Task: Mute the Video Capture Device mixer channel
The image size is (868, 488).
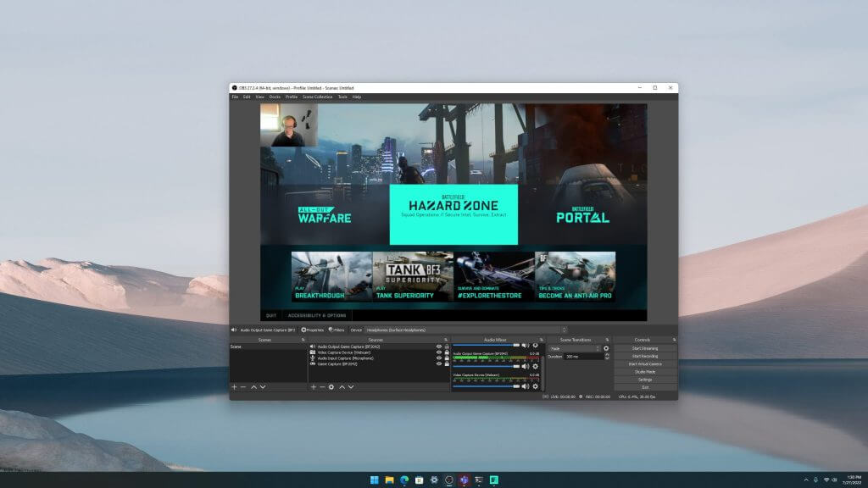Action: pyautogui.click(x=526, y=386)
